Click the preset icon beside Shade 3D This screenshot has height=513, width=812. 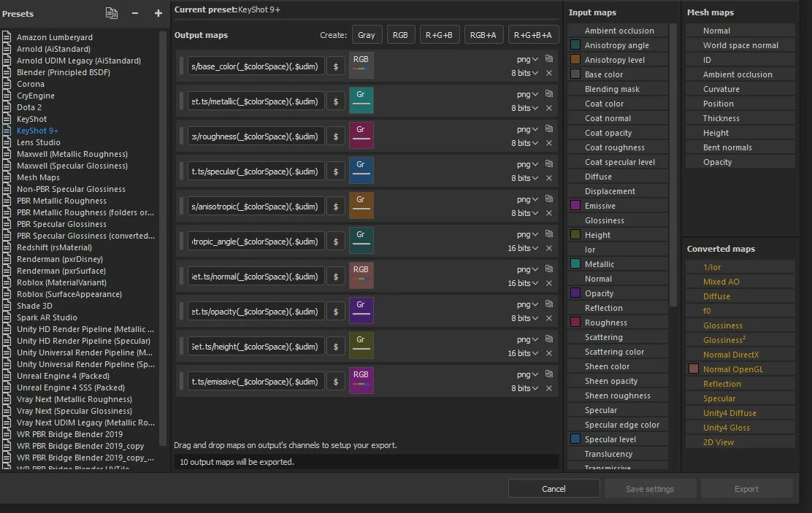tap(7, 306)
